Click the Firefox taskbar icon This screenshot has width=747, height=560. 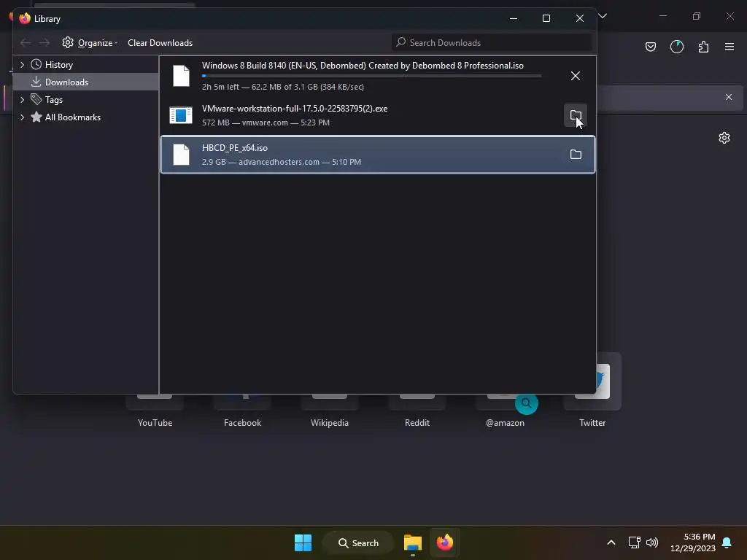(x=445, y=542)
